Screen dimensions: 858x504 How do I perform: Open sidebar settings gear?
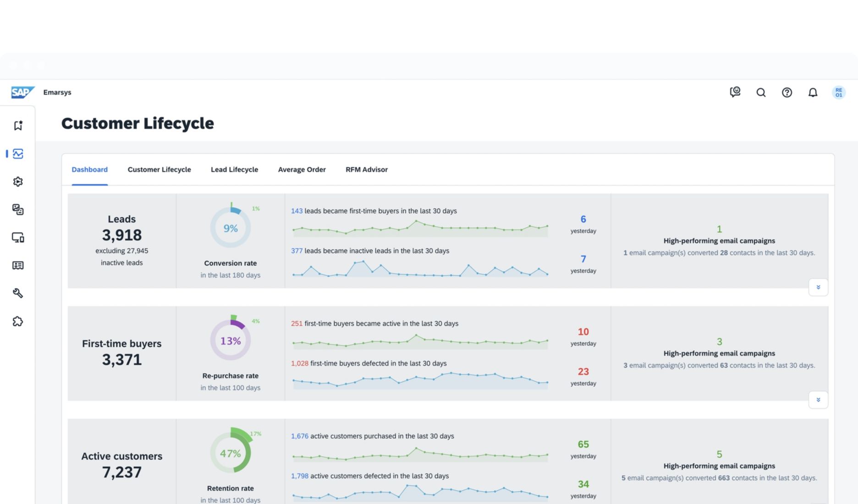pyautogui.click(x=17, y=181)
